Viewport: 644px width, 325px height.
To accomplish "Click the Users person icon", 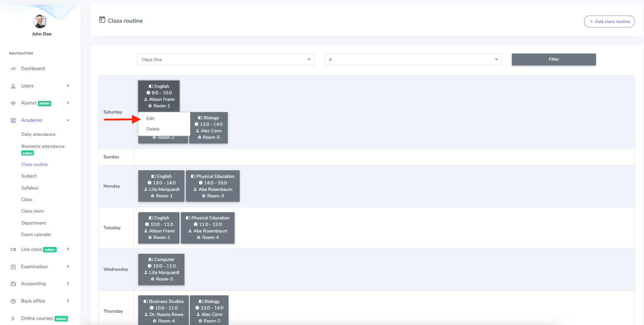I will (13, 86).
